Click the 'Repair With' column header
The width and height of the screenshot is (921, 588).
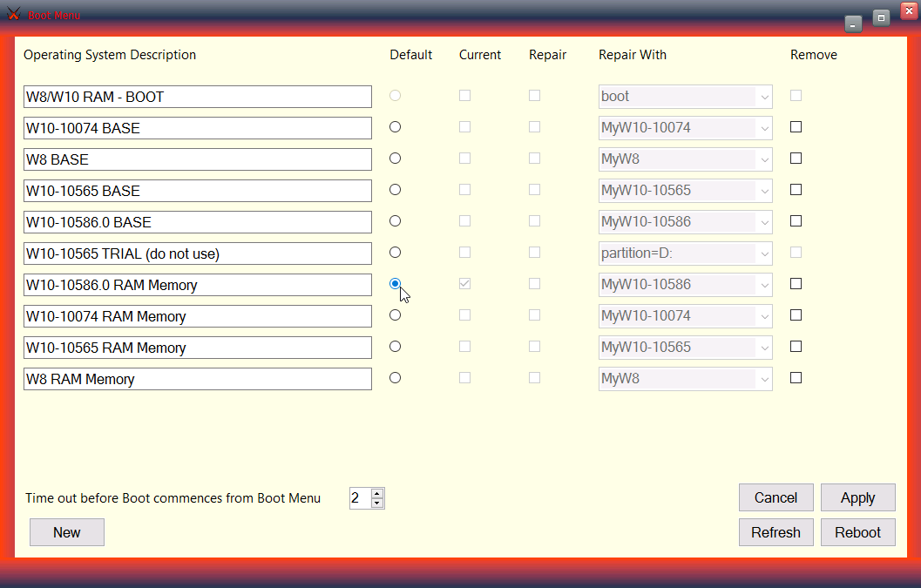point(633,55)
